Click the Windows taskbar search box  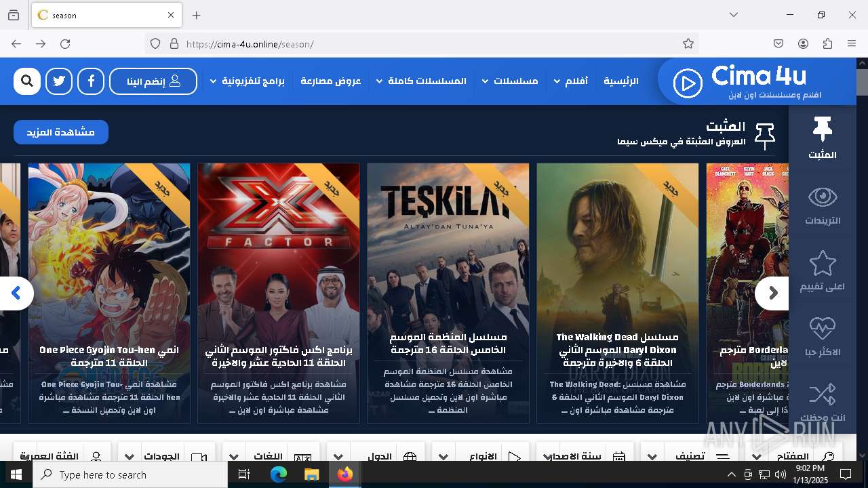point(130,474)
